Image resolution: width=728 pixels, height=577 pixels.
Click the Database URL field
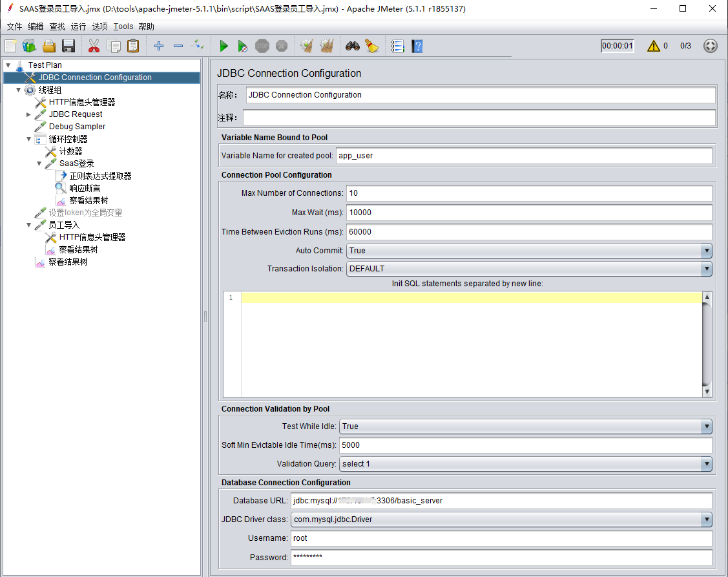tap(501, 501)
